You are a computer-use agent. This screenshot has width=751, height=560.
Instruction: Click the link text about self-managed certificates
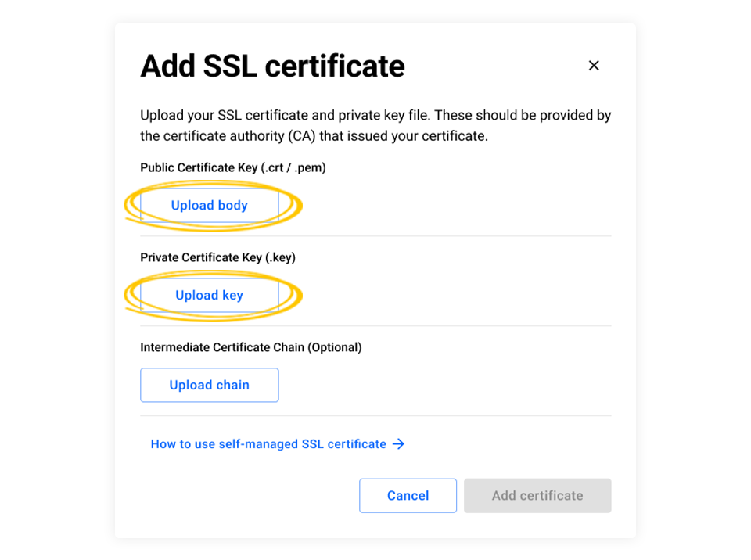coord(269,443)
